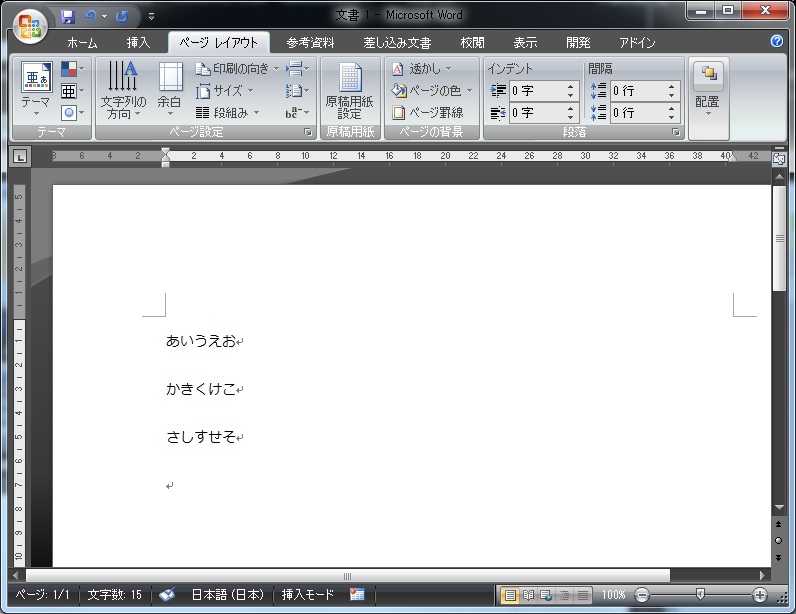Click the ページ罫線 page borders button
The width and height of the screenshot is (796, 614).
[428, 113]
